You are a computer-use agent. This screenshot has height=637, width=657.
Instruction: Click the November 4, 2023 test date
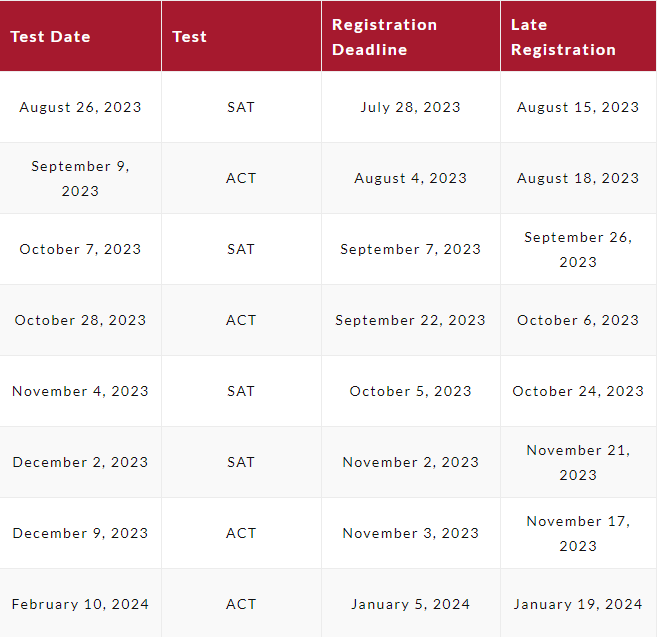[80, 391]
